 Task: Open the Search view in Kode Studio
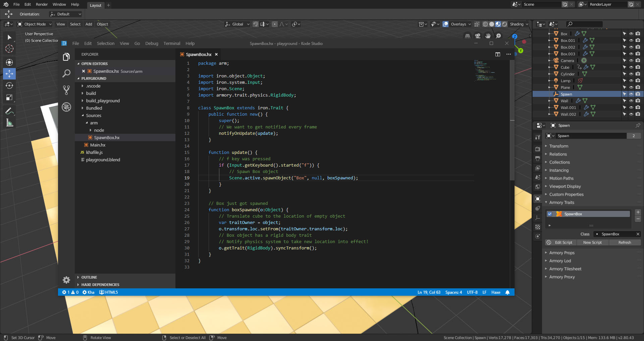point(66,73)
